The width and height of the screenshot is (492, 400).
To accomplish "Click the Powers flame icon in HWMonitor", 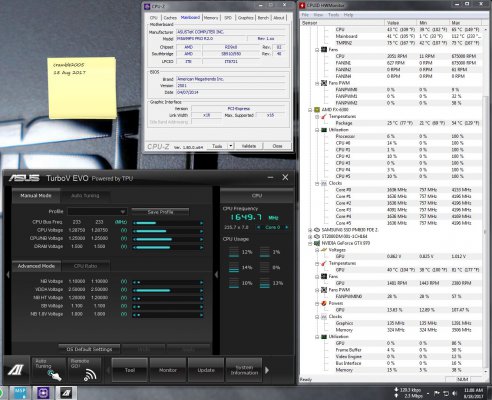I will (x=323, y=303).
